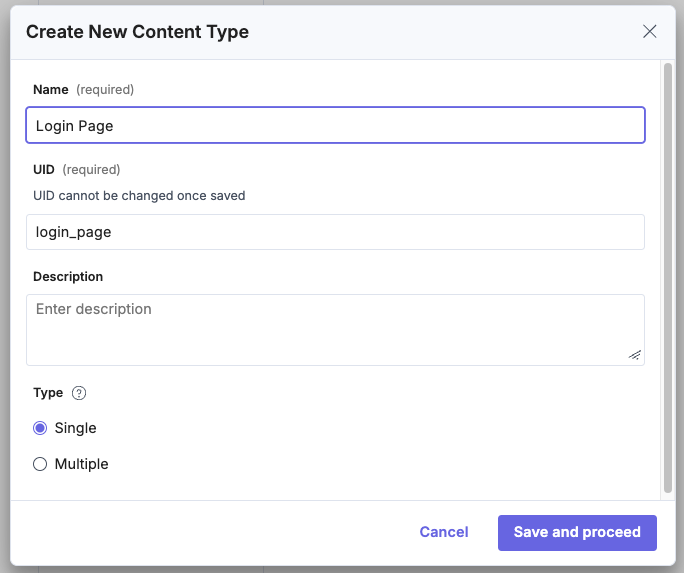Click the Name (required) label
This screenshot has height=573, width=684.
83,89
